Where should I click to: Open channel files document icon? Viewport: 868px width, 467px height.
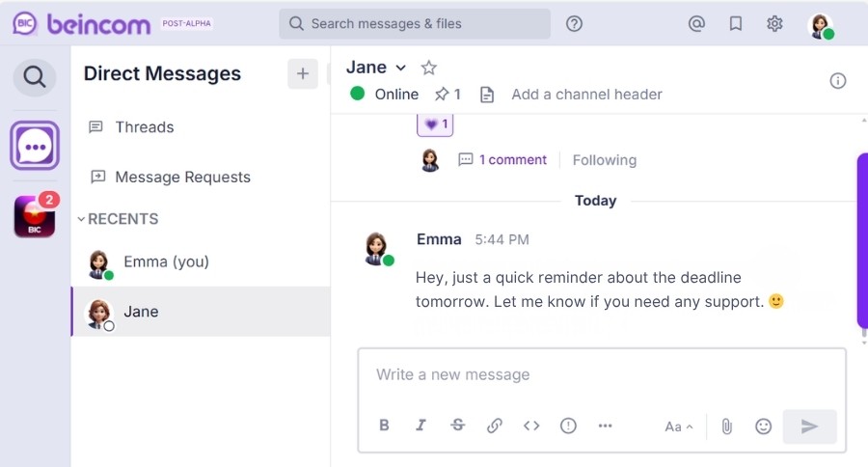[x=487, y=95]
